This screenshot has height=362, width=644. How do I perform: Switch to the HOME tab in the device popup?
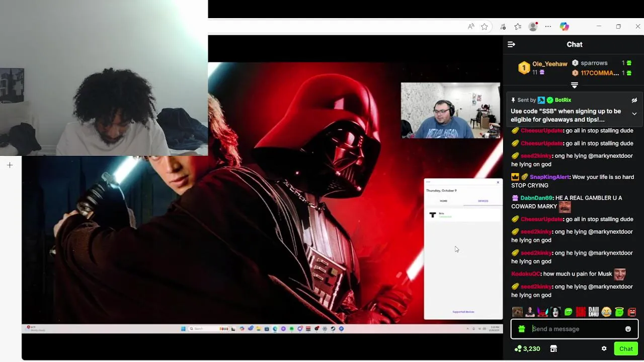tap(443, 201)
